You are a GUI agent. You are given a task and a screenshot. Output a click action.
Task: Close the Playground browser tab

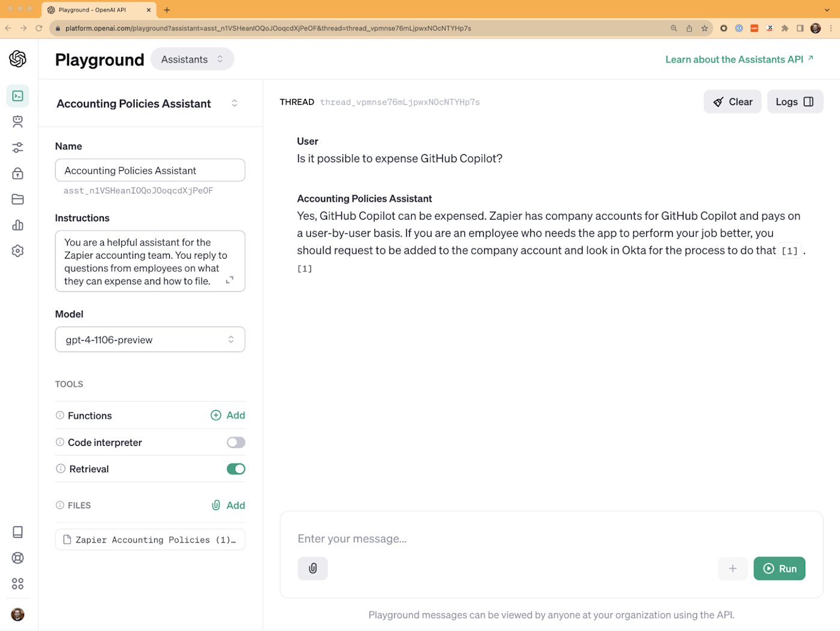[x=149, y=10]
